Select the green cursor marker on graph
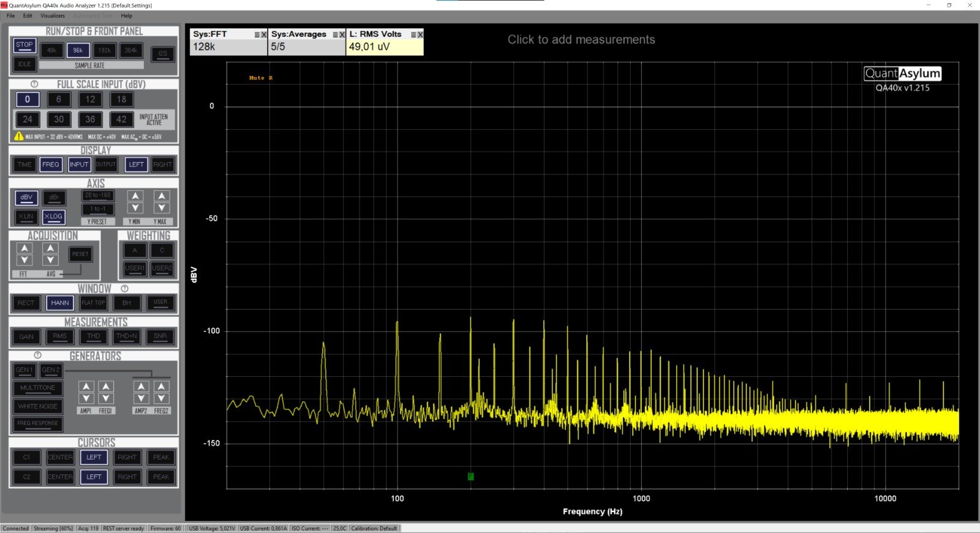 pyautogui.click(x=470, y=476)
